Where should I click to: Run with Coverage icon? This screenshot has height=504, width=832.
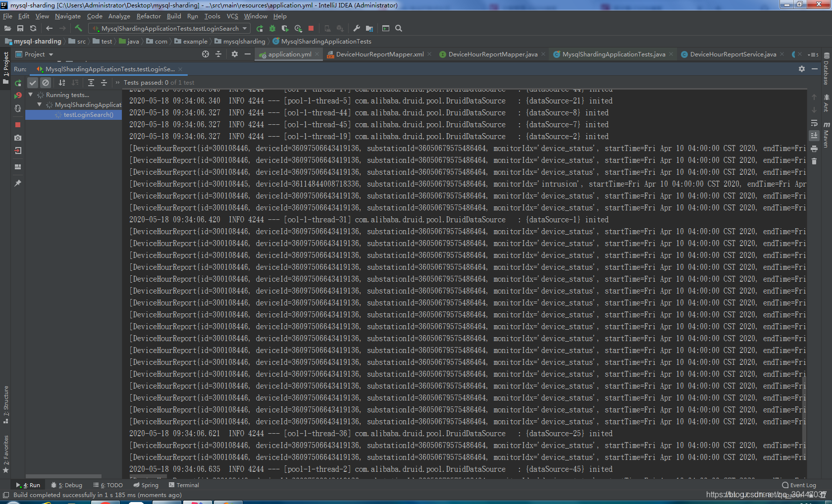click(x=285, y=29)
